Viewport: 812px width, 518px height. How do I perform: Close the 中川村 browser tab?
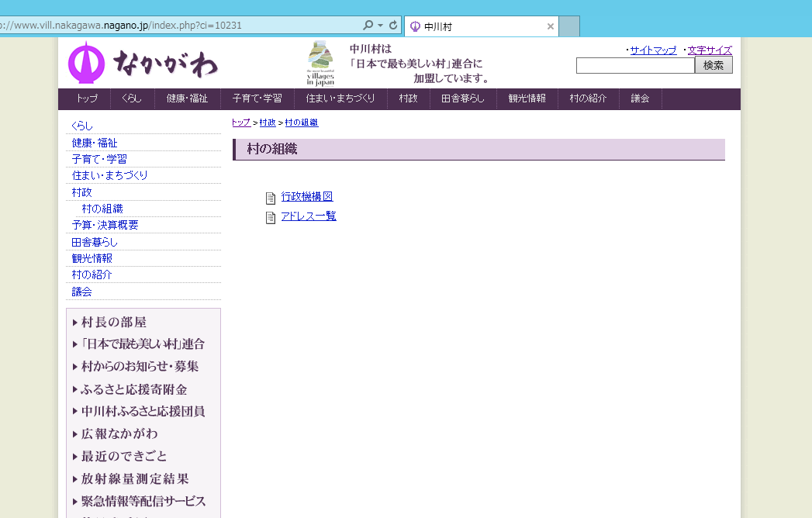click(551, 26)
